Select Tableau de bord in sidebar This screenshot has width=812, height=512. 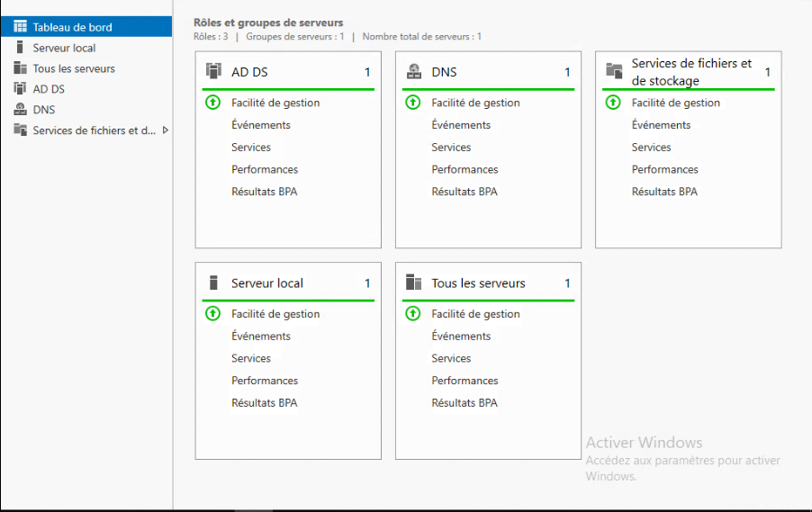(x=72, y=27)
